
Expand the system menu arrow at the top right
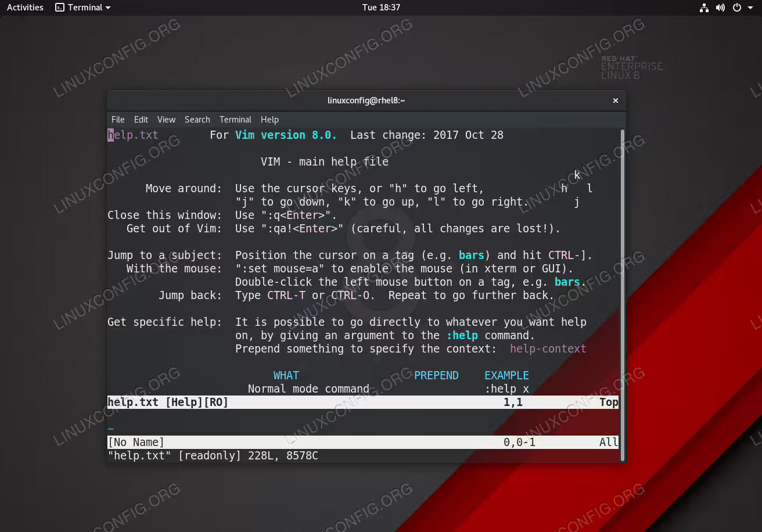tap(749, 8)
